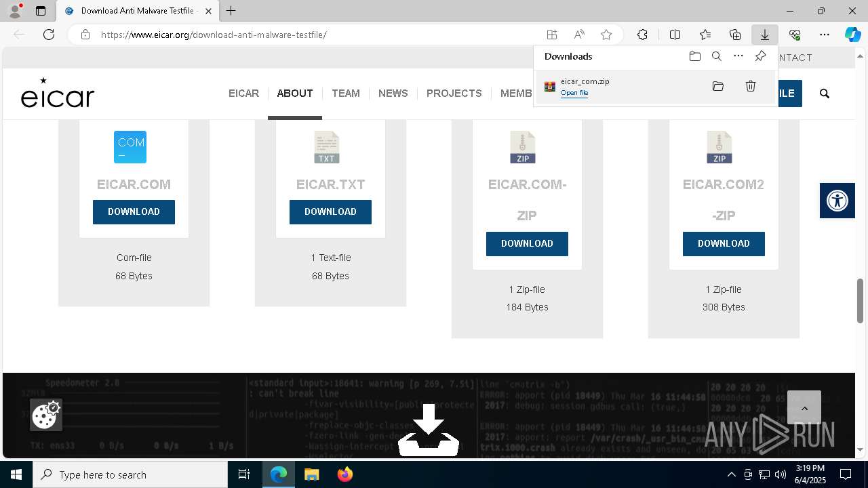Click eicar_com.zip file name
This screenshot has width=868, height=488.
point(585,81)
